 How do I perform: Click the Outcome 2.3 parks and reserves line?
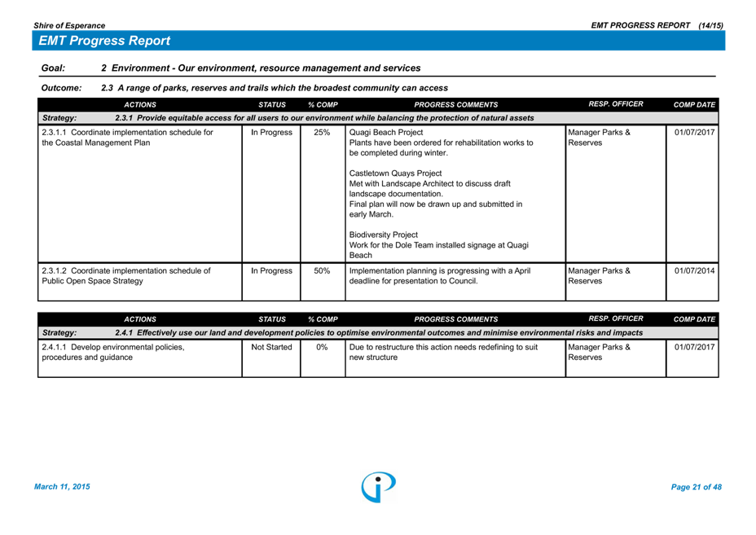pyautogui.click(x=274, y=88)
